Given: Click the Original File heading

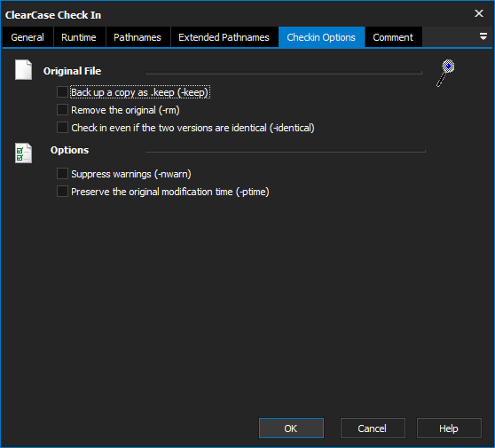Looking at the screenshot, I should (x=72, y=71).
